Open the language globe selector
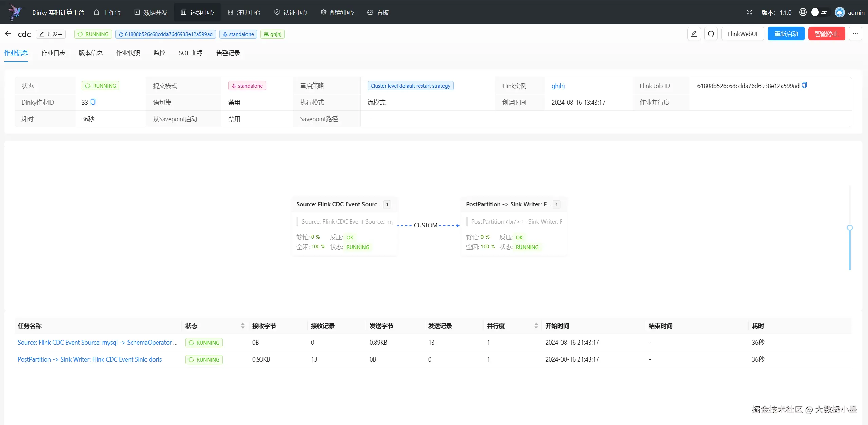This screenshot has width=868, height=425. click(x=803, y=12)
